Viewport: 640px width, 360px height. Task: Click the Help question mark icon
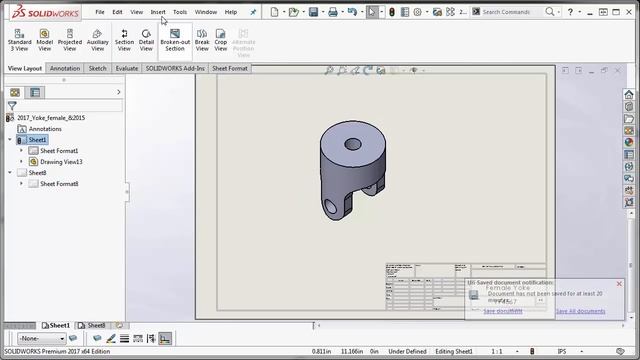coord(570,12)
